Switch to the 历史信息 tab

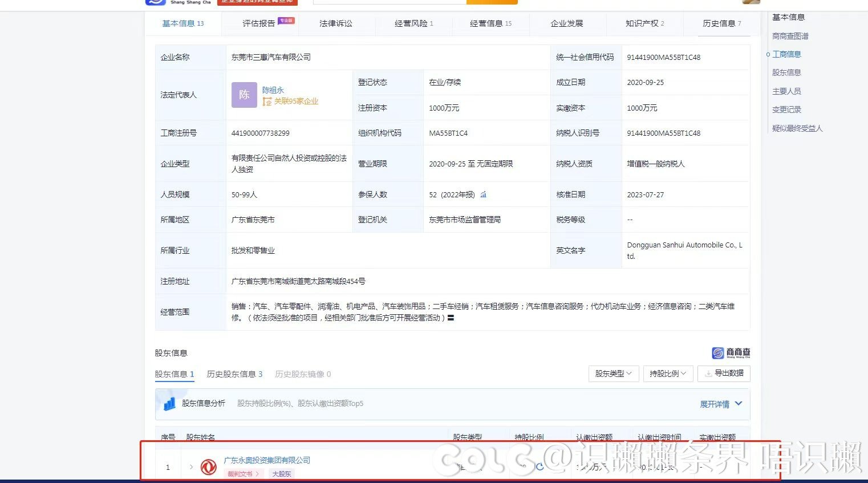721,23
